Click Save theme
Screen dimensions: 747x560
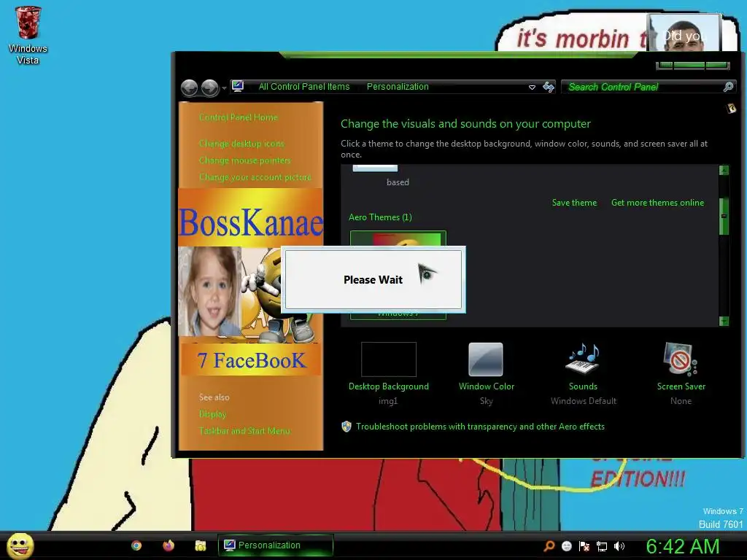(574, 203)
